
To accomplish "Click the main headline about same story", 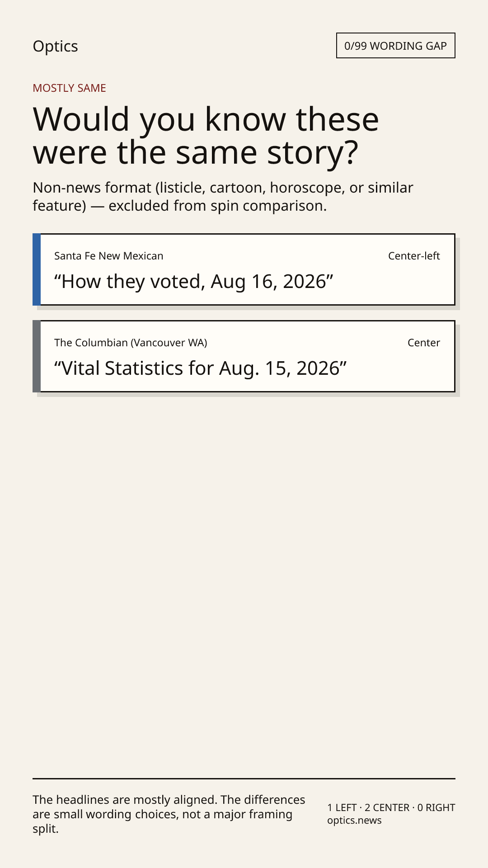I will (206, 136).
